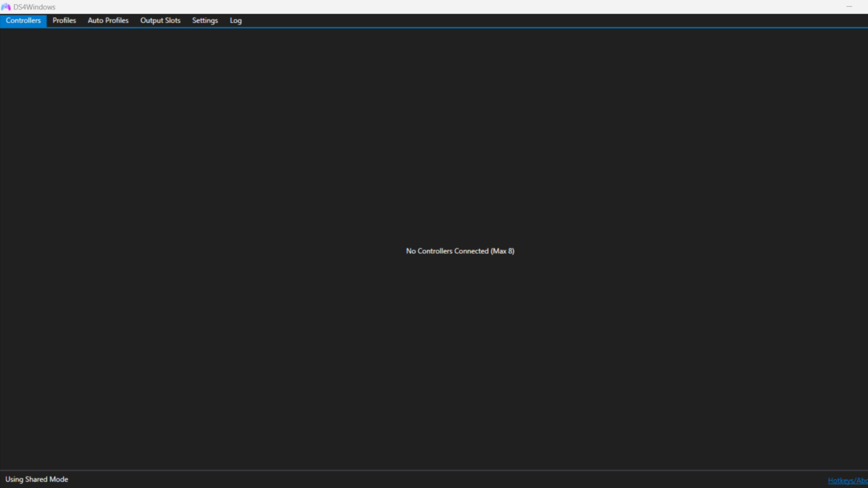
Task: Click the separator line above the status bar
Action: click(434, 470)
